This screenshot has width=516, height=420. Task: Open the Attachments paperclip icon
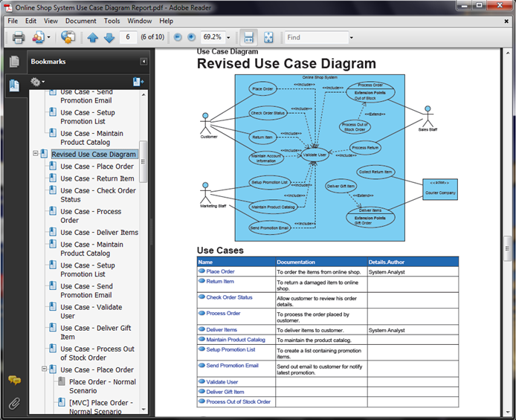tap(14, 403)
